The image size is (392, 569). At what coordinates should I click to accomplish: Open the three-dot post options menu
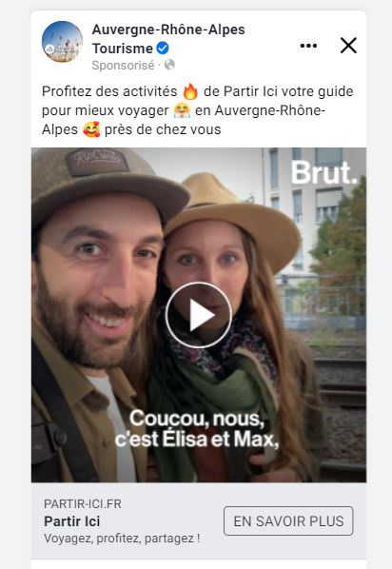pyautogui.click(x=308, y=46)
